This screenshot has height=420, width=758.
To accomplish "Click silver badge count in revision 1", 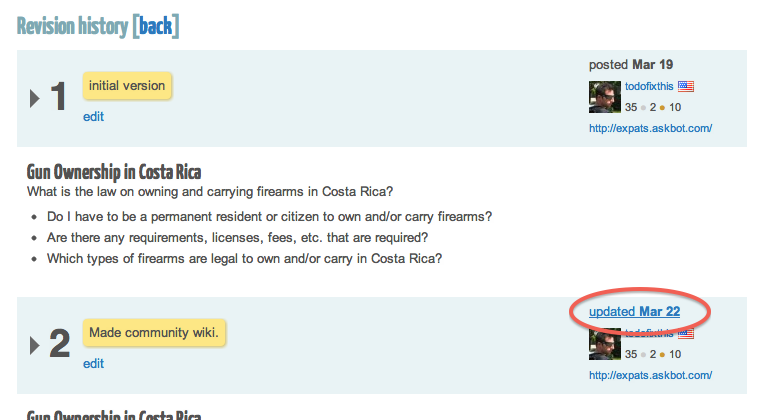I will [x=653, y=107].
